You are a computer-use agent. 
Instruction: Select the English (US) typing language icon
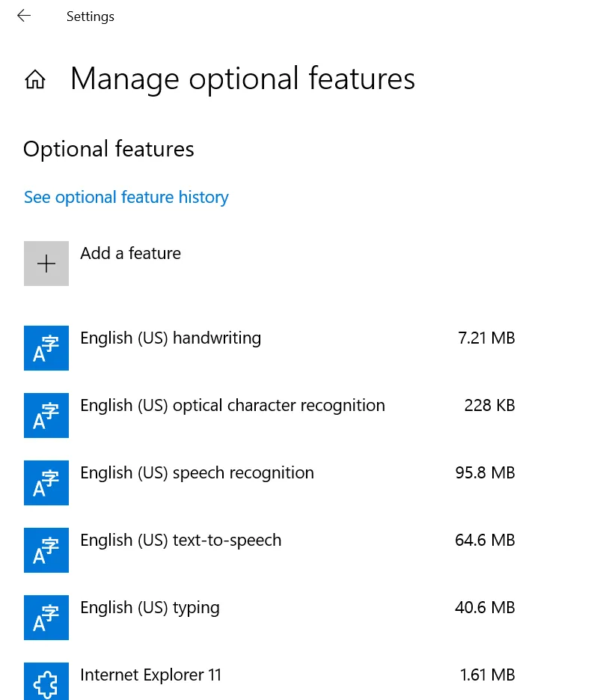click(x=46, y=618)
